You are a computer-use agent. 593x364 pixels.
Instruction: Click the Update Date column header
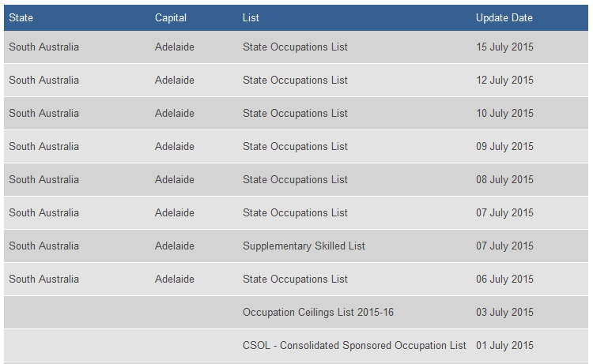(504, 17)
